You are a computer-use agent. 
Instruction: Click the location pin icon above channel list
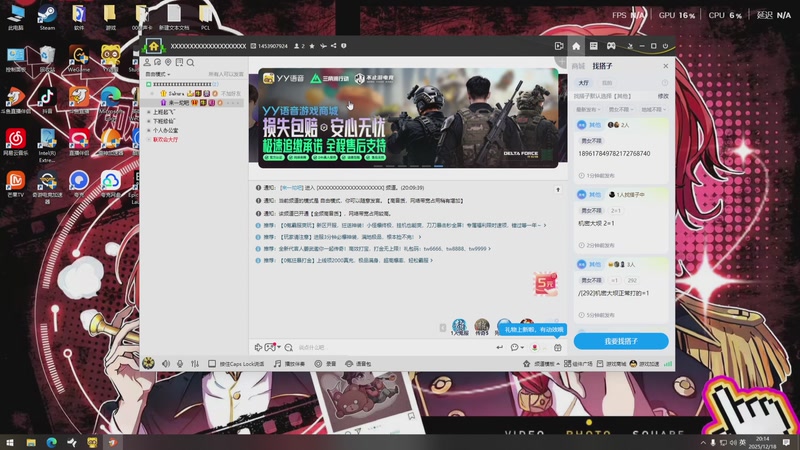tap(168, 62)
